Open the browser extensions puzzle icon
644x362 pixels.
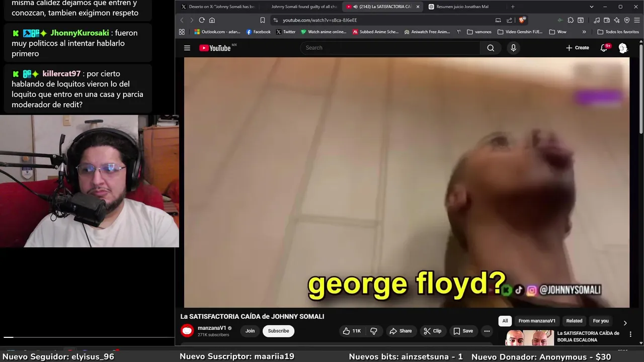click(571, 20)
